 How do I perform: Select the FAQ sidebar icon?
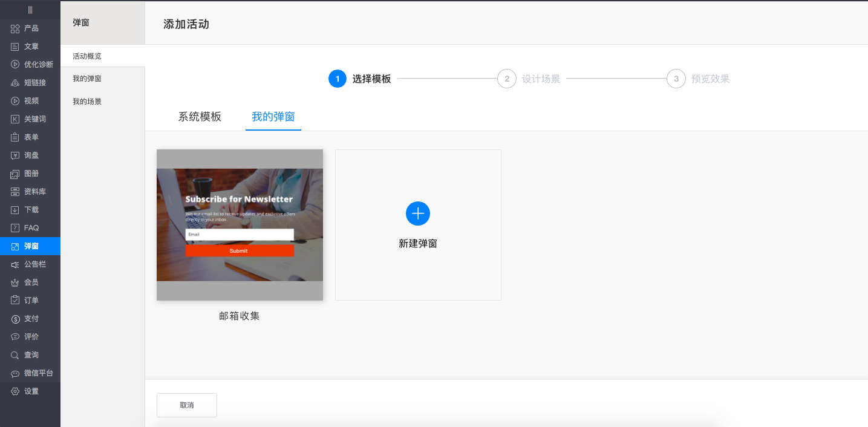point(30,227)
